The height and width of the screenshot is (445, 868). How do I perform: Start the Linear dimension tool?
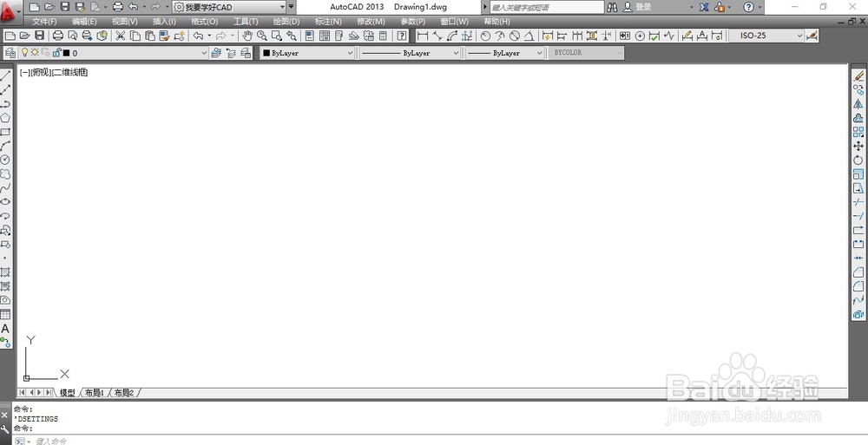click(x=423, y=36)
